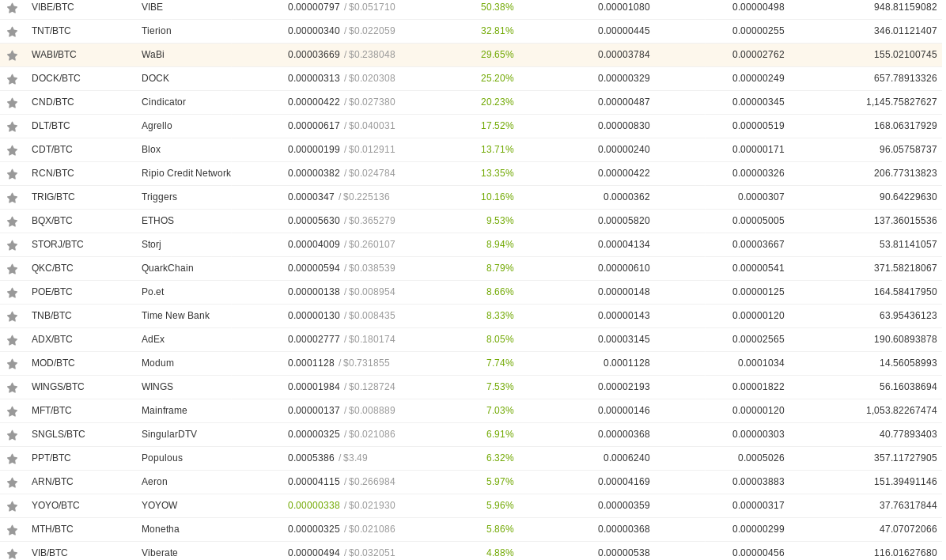
Task: Click the CND/BTC star icon
Action: pyautogui.click(x=12, y=103)
